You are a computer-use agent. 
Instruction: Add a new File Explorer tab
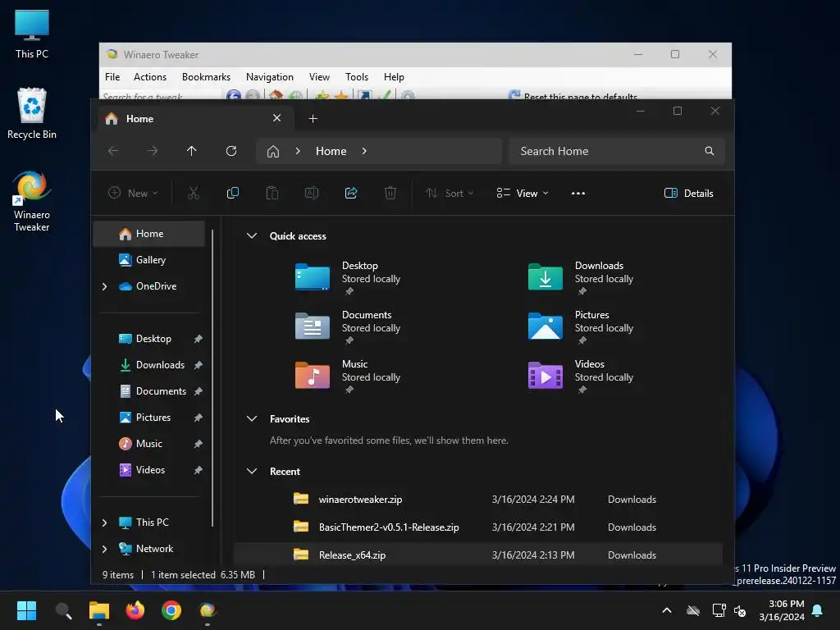pos(313,118)
